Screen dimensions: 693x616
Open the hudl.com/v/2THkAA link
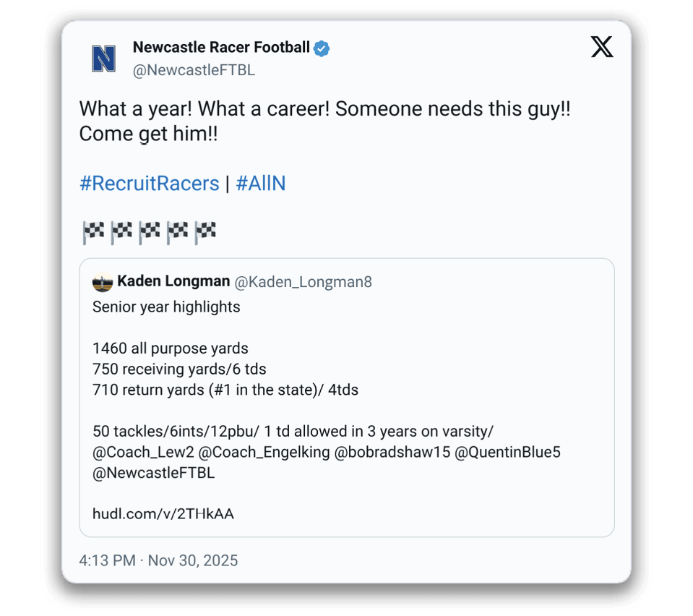pos(163,515)
